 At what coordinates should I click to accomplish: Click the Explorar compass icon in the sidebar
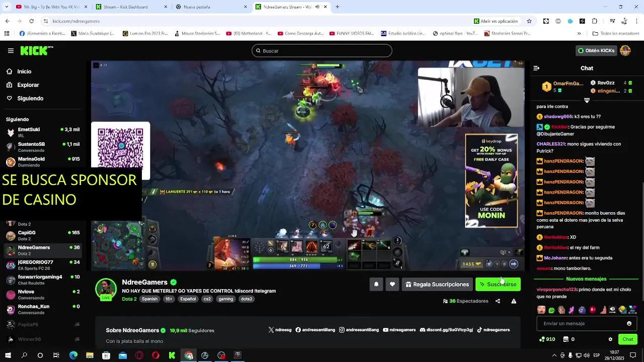11,84
